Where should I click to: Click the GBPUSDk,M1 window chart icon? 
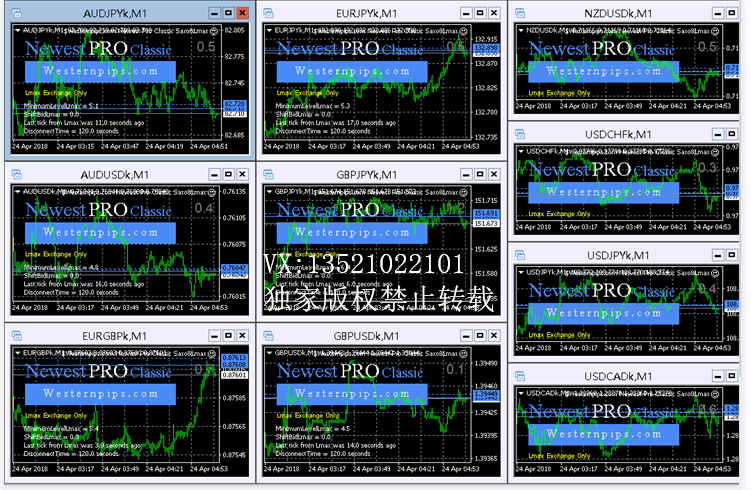(268, 336)
